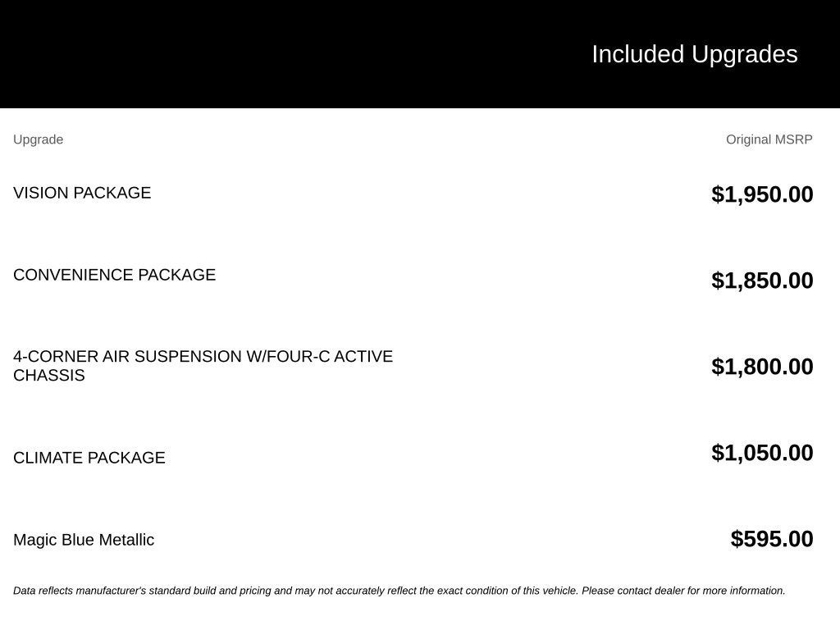Click the VISION PACKAGE upgrade name

(x=82, y=193)
